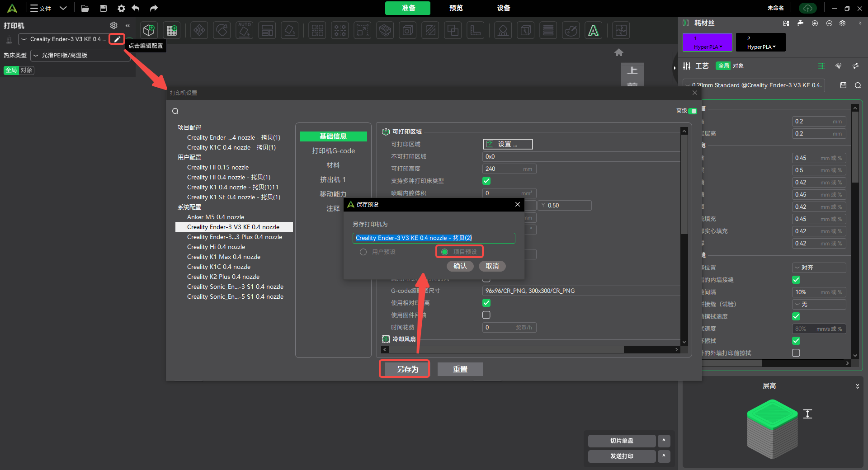Click the AUTO orient icon
This screenshot has width=868, height=470.
pyautogui.click(x=245, y=30)
